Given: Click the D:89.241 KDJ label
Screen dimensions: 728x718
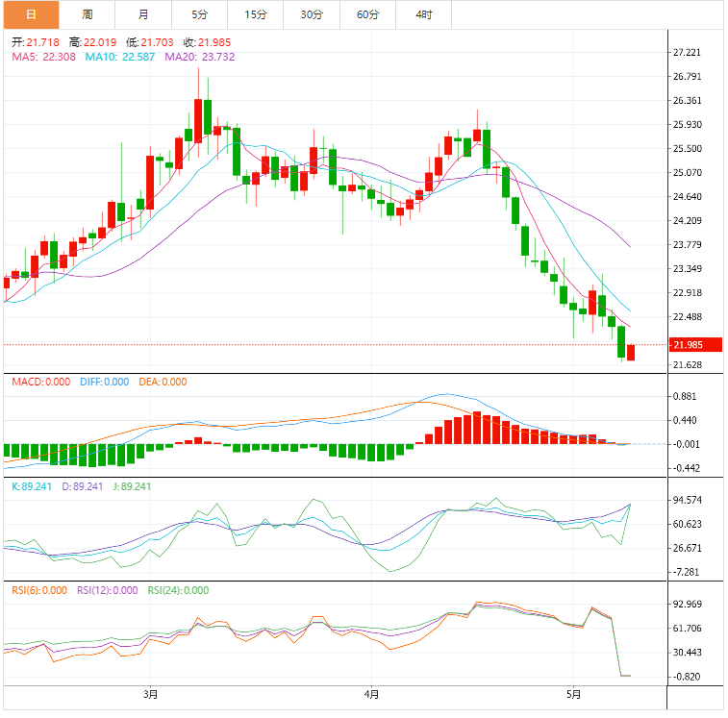Looking at the screenshot, I should [x=82, y=487].
